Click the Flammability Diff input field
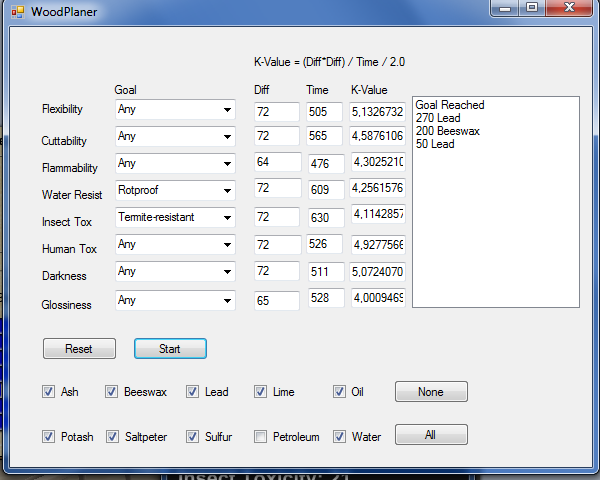The height and width of the screenshot is (480, 600). pos(277,163)
